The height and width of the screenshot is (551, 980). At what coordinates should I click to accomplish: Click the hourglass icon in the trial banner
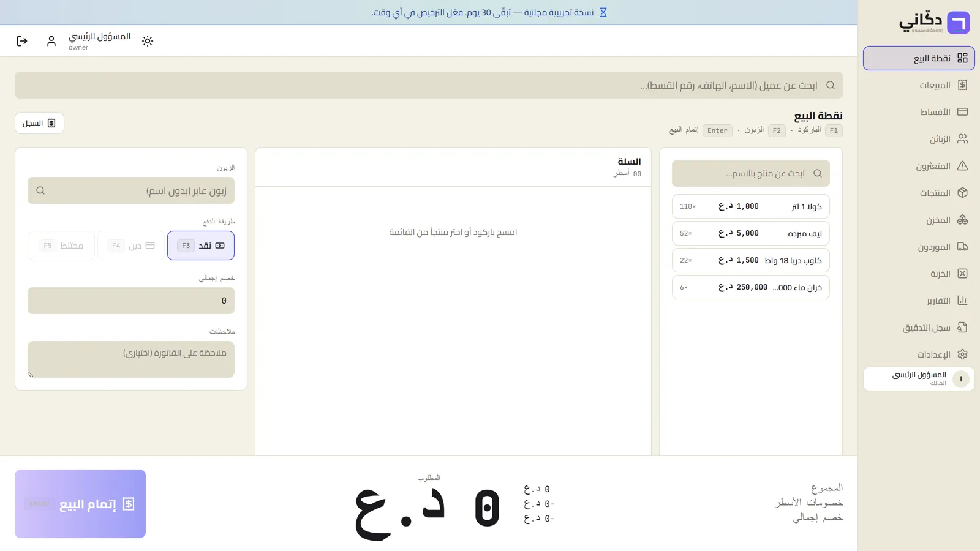pyautogui.click(x=603, y=12)
